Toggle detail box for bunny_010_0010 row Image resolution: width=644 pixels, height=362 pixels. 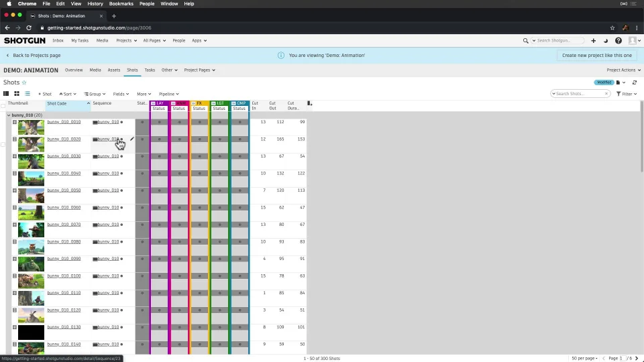pyautogui.click(x=14, y=122)
